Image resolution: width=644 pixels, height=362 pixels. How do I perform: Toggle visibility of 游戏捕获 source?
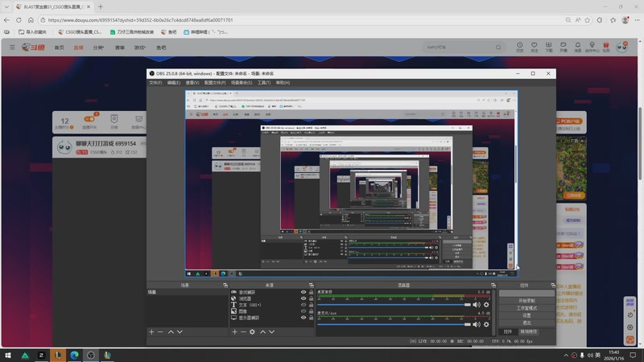(x=303, y=292)
